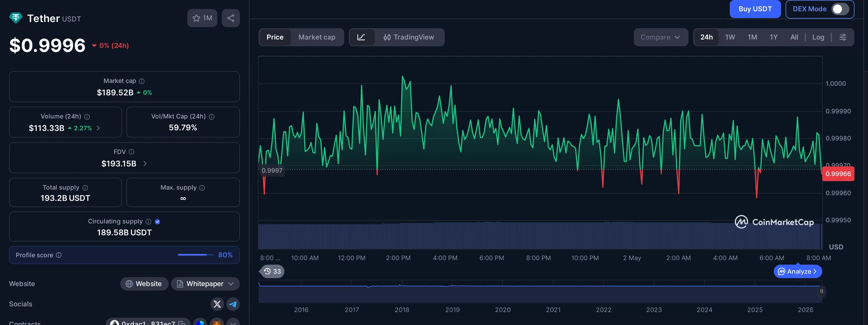Click the 2 May date label on x-axis
Screen dimensions: 868x325
click(x=632, y=258)
